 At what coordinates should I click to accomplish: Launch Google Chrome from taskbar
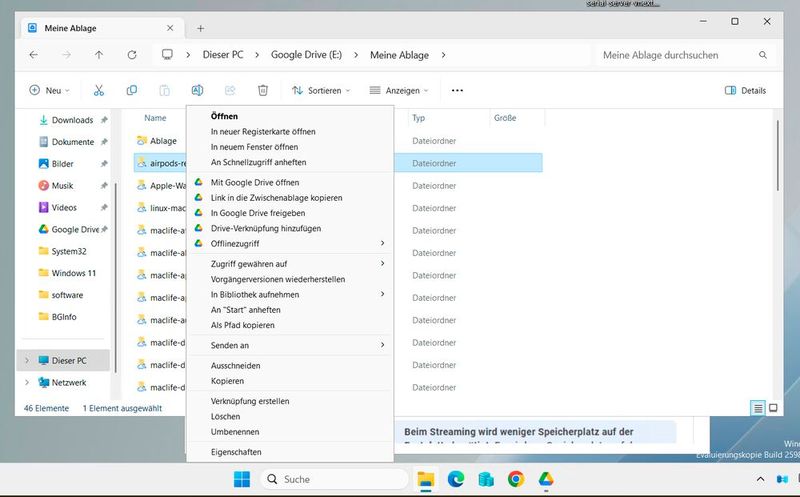(516, 479)
